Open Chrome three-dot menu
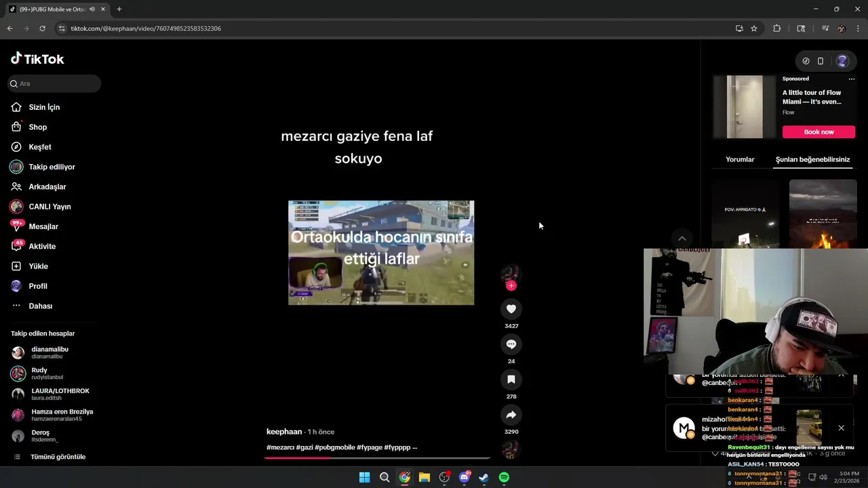868x488 pixels. 857,28
